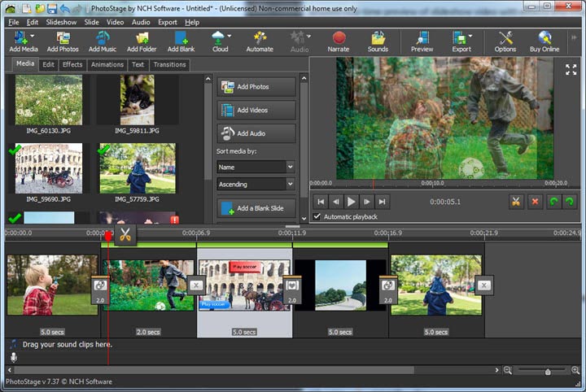The width and height of the screenshot is (586, 392).
Task: Expand the Ascending sort order dropdown
Action: 256,185
